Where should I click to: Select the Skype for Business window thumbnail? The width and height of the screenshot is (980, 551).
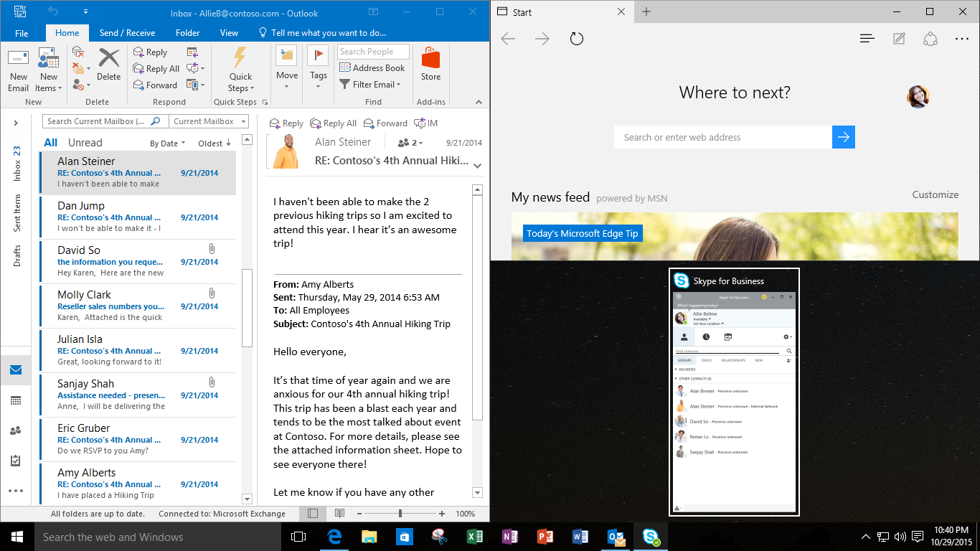734,392
